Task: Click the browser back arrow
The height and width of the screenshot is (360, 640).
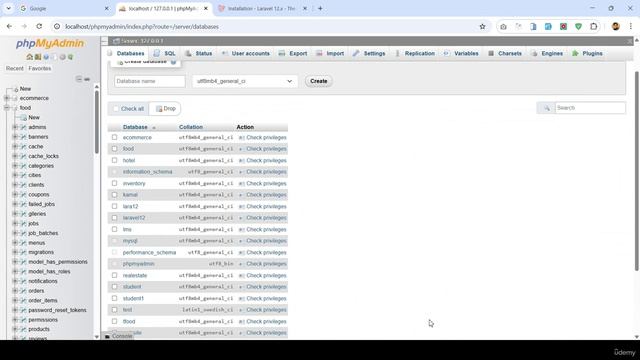Action: [9, 27]
